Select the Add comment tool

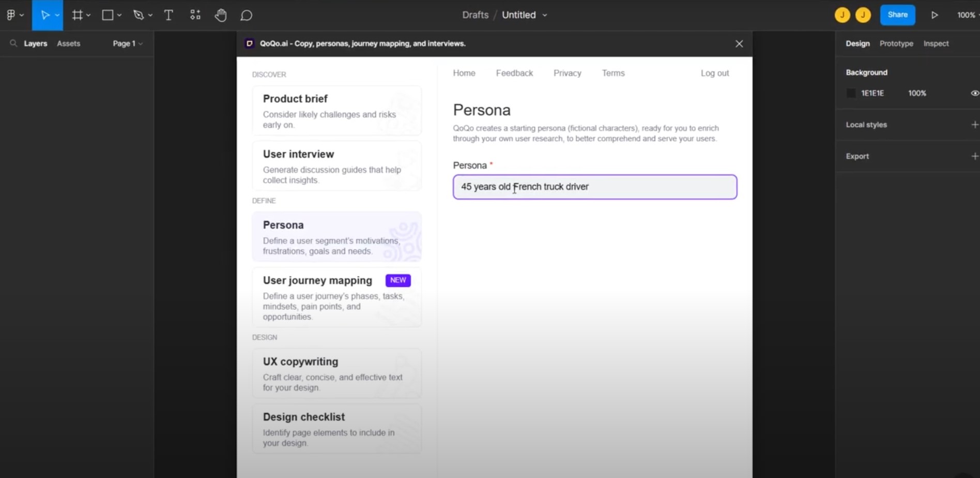[x=246, y=16]
